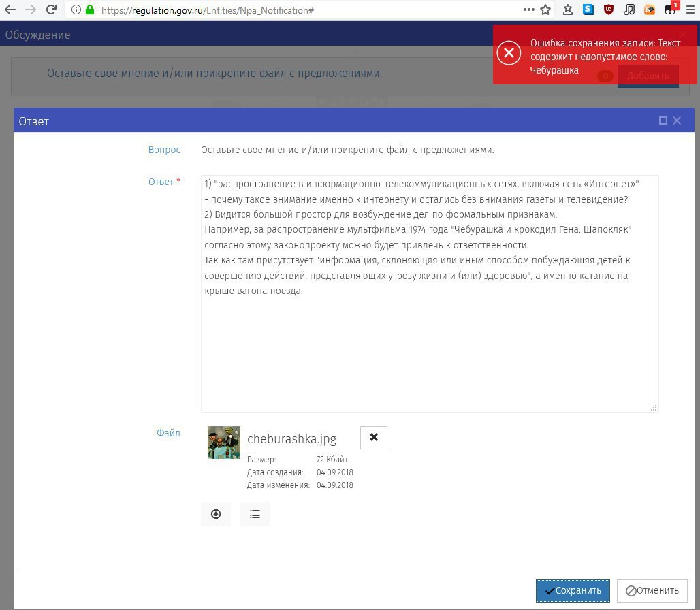This screenshot has height=610, width=700.
Task: Upload a file with the circular arrow button
Action: click(x=216, y=514)
